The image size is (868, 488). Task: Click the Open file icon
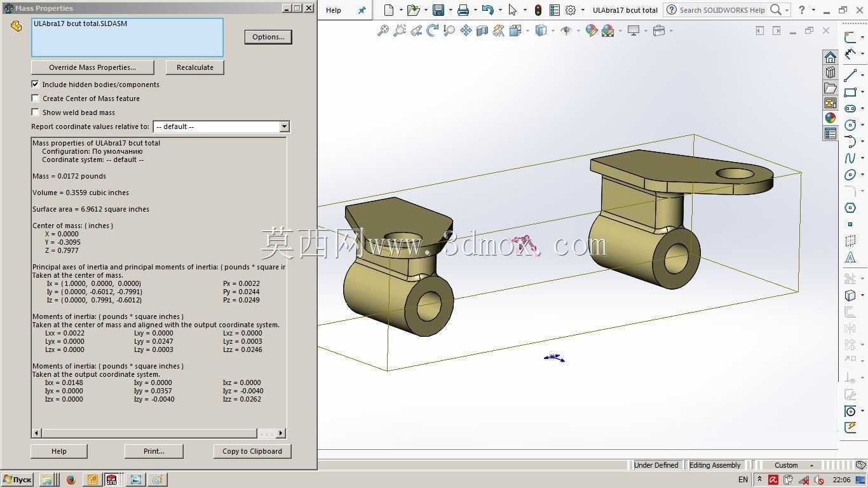pos(413,10)
